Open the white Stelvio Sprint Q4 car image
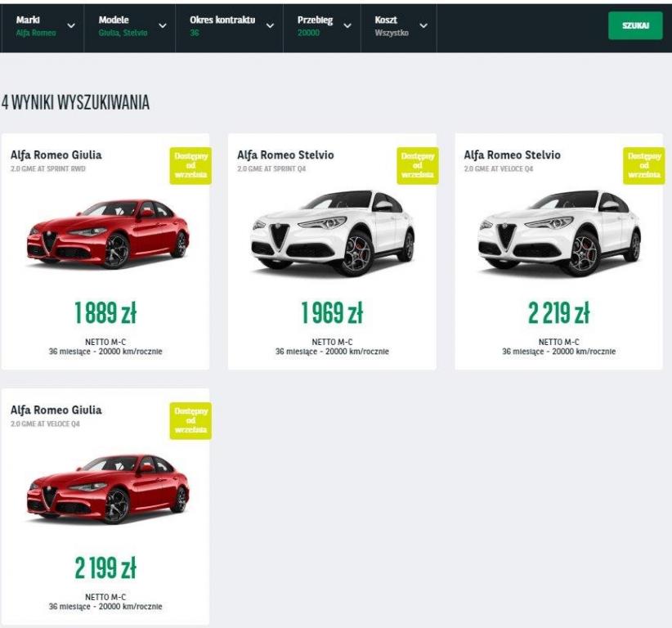672x628 pixels. tap(333, 234)
